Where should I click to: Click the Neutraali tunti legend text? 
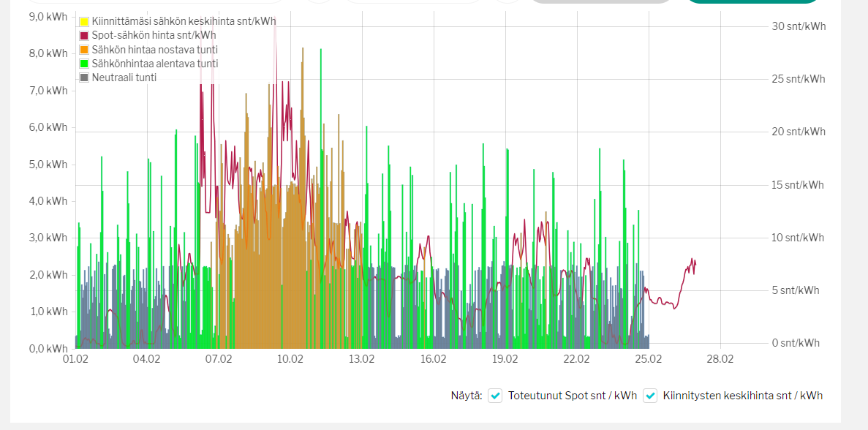click(x=124, y=78)
